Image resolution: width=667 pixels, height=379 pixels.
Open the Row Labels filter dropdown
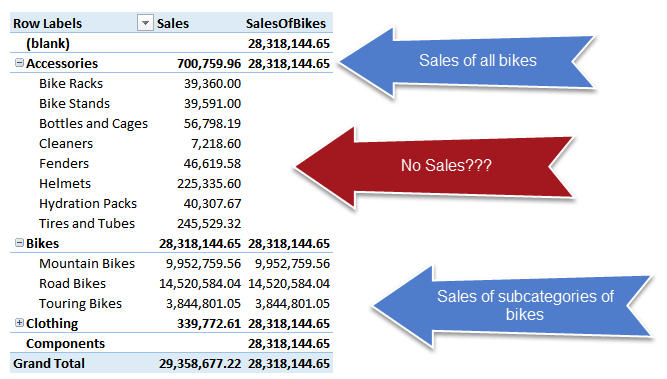145,23
